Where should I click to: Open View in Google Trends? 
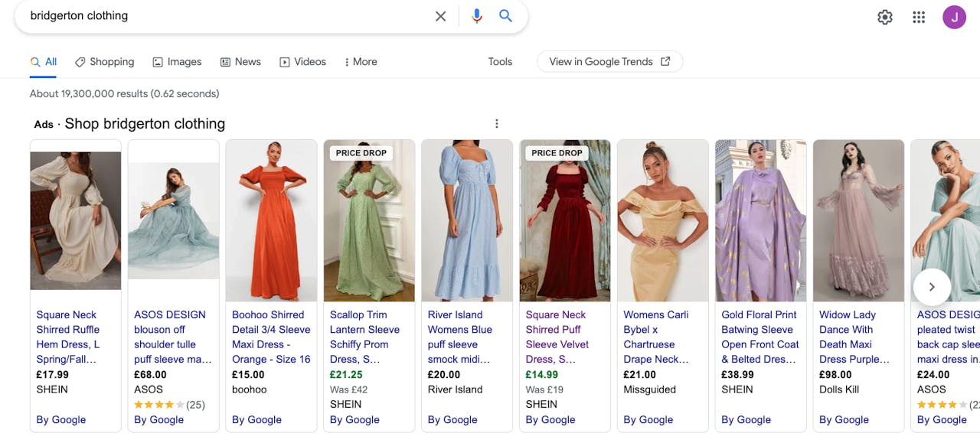pyautogui.click(x=609, y=62)
